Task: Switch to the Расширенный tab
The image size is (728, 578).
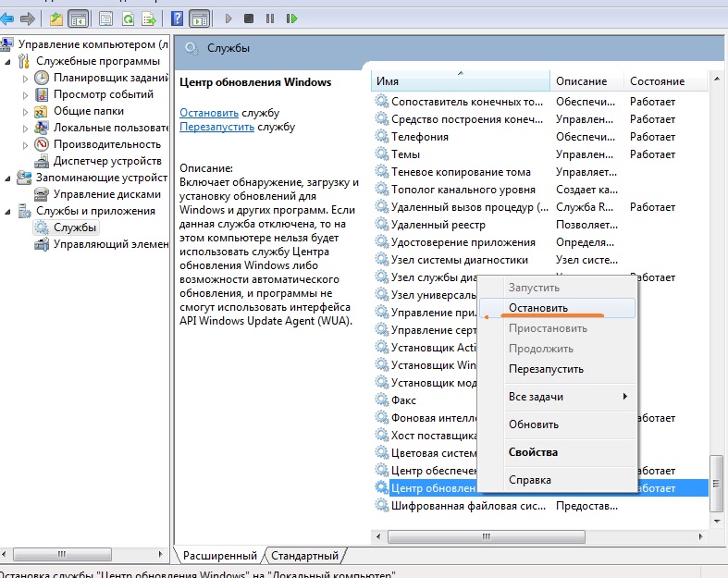Action: tap(219, 556)
